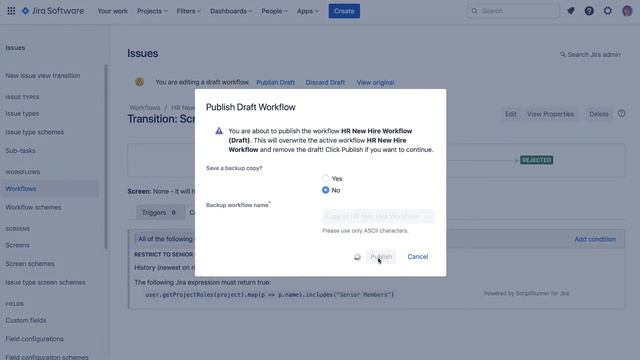Open the help question mark icon
This screenshot has height=360, width=640.
[589, 11]
